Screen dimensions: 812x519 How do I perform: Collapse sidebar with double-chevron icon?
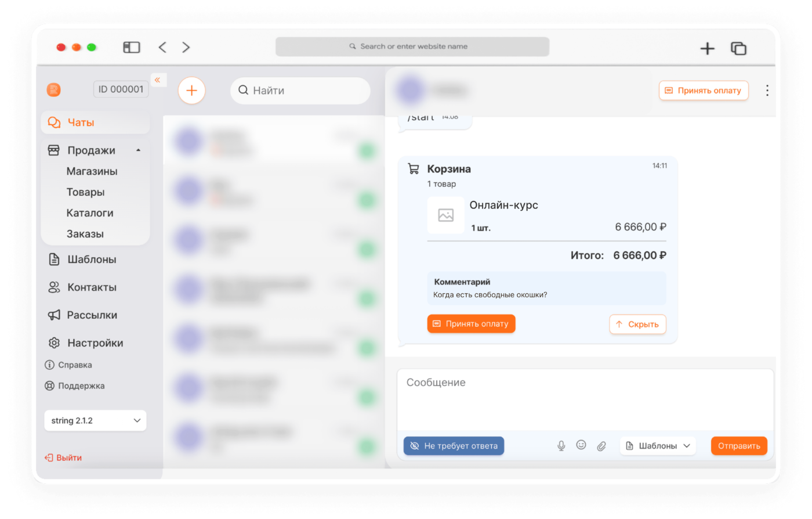coord(158,80)
